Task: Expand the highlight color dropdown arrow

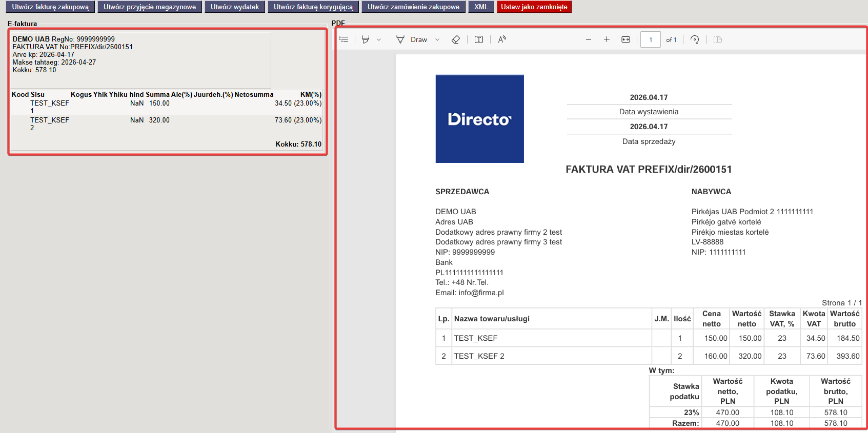Action: [379, 39]
